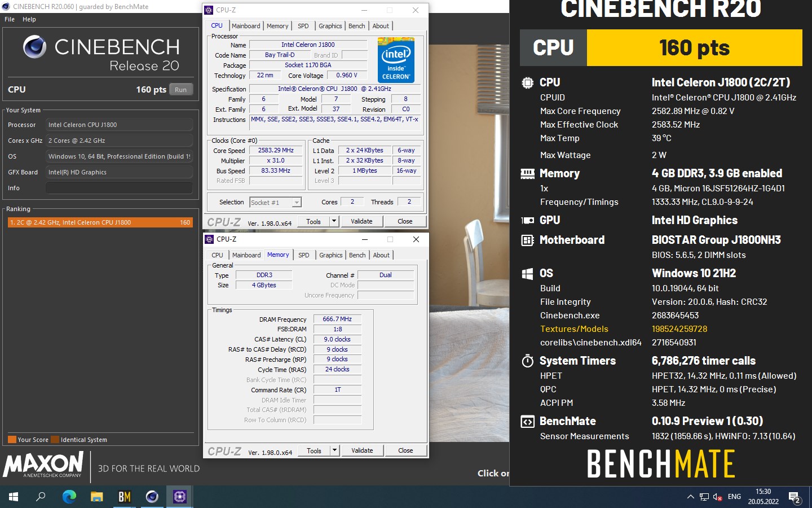812x508 pixels.
Task: Click BenchMate Motherboard icon
Action: (x=527, y=240)
